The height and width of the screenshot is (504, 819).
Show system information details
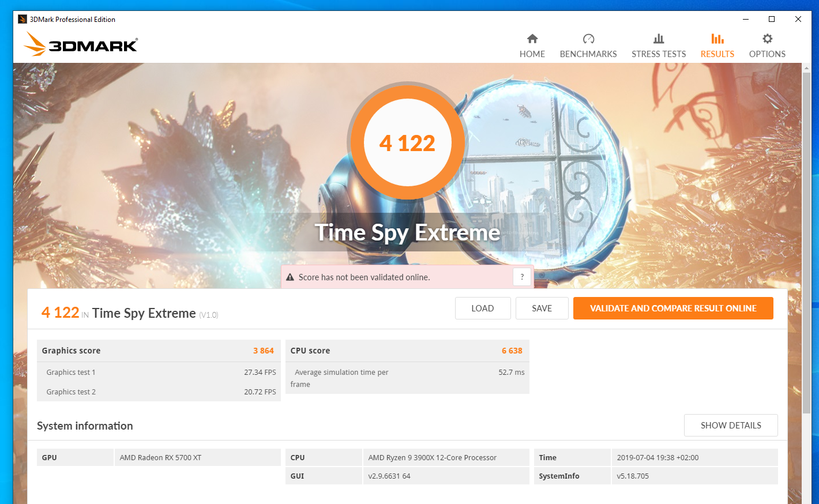pyautogui.click(x=731, y=426)
